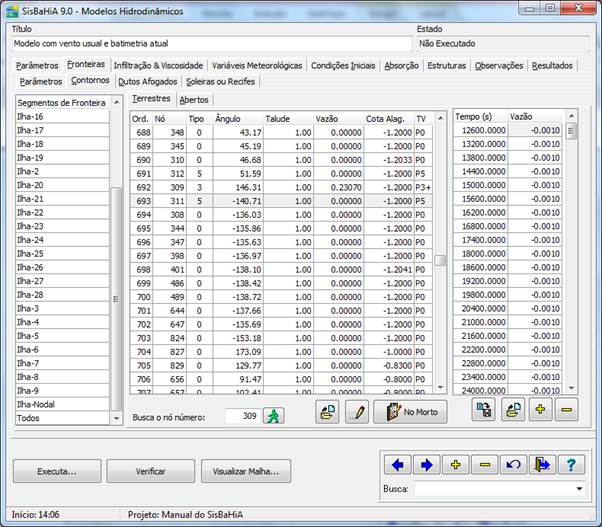The image size is (602, 527).
Task: Click the No Morto button
Action: click(x=410, y=412)
